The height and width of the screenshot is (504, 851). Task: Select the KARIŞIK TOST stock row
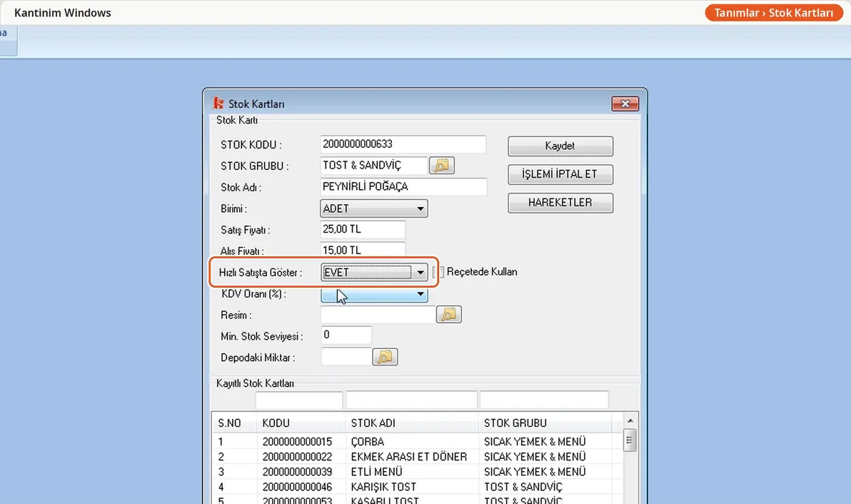click(418, 487)
